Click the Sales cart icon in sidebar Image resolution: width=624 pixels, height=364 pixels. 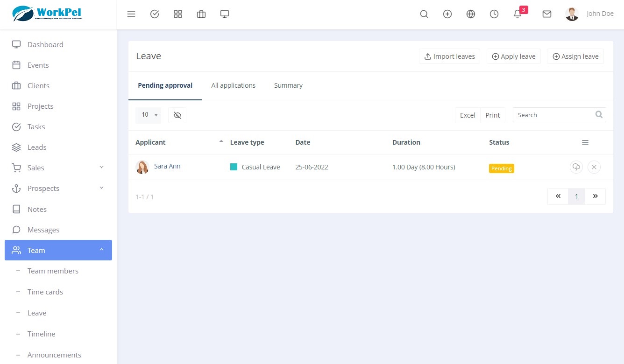[x=16, y=168]
